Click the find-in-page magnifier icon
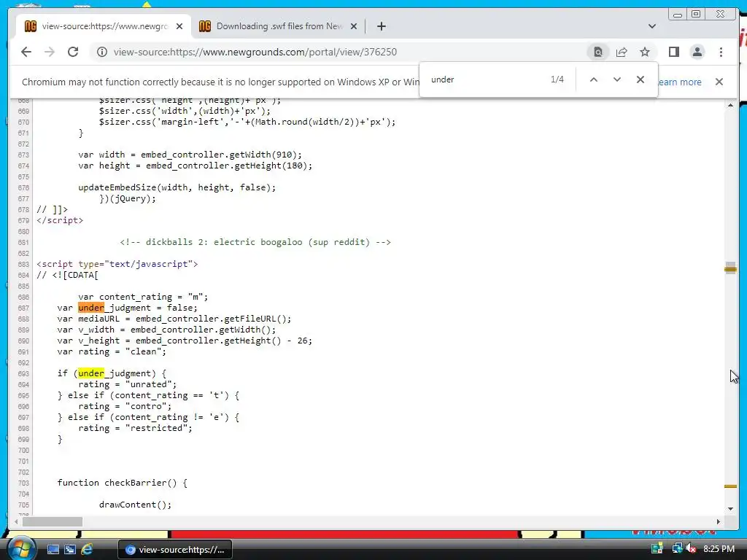747x560 pixels. (x=598, y=52)
